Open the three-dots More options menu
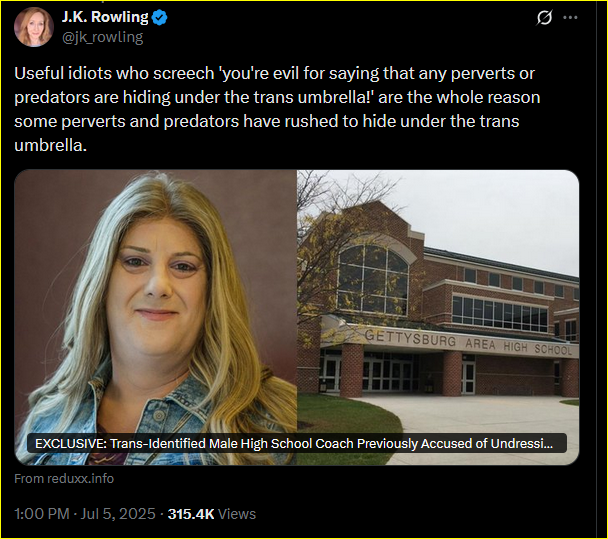 570,17
